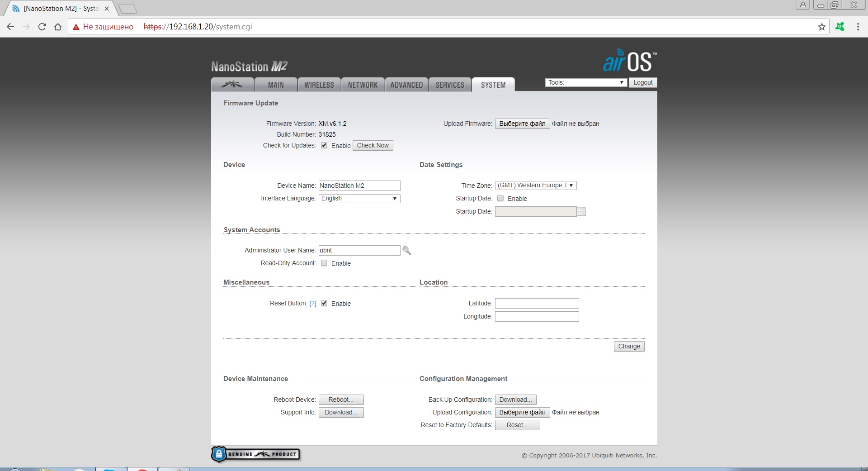Open the Ubiquiti logo tab

click(232, 85)
